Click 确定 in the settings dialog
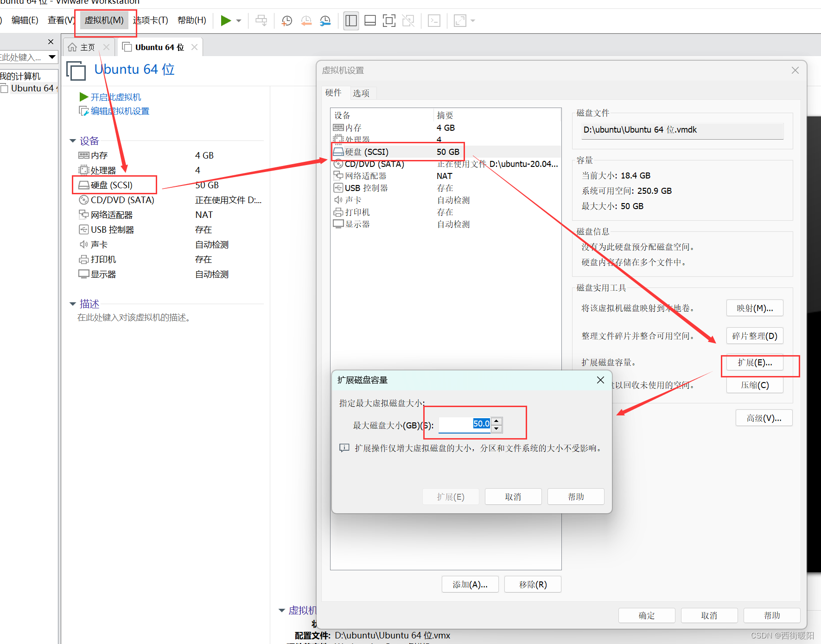The height and width of the screenshot is (644, 821). (x=647, y=616)
